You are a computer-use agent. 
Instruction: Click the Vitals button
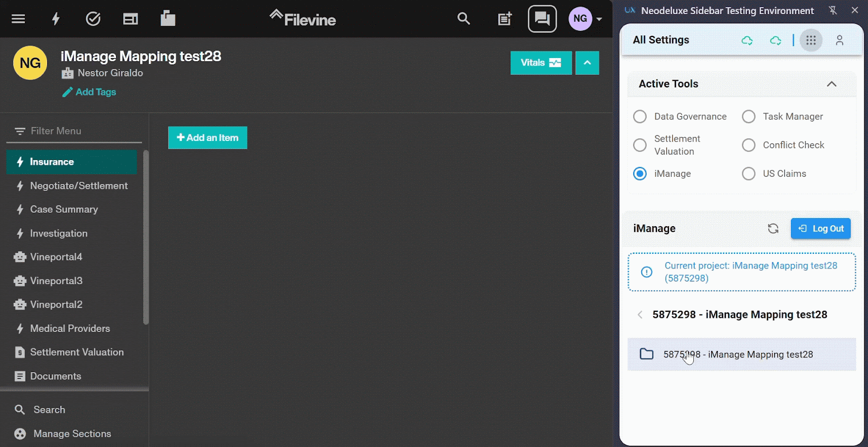[541, 63]
